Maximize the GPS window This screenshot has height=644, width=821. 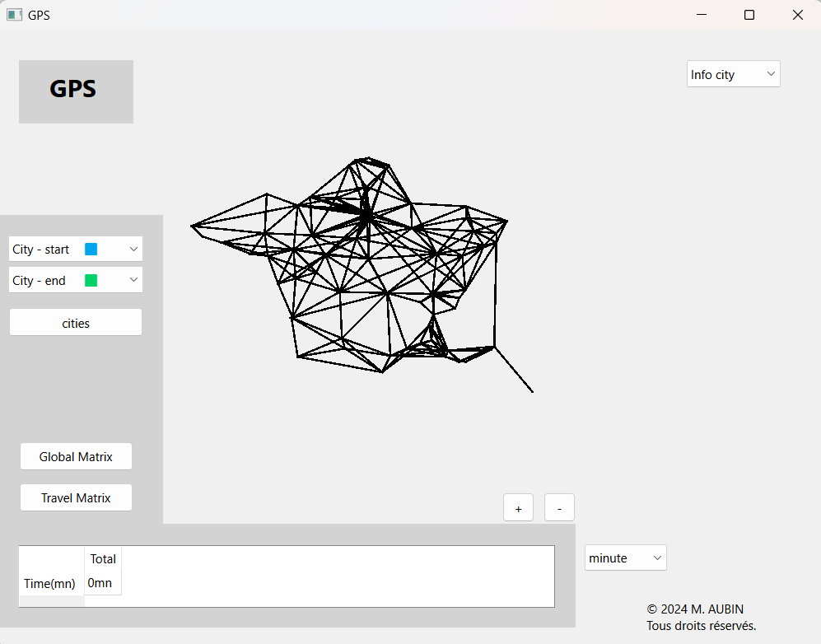[x=749, y=15]
